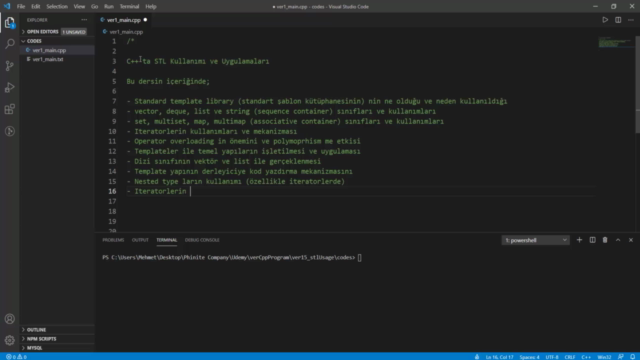Viewport: 640px width, 360px height.
Task: Open the Edit menu
Action: pyautogui.click(x=36, y=7)
